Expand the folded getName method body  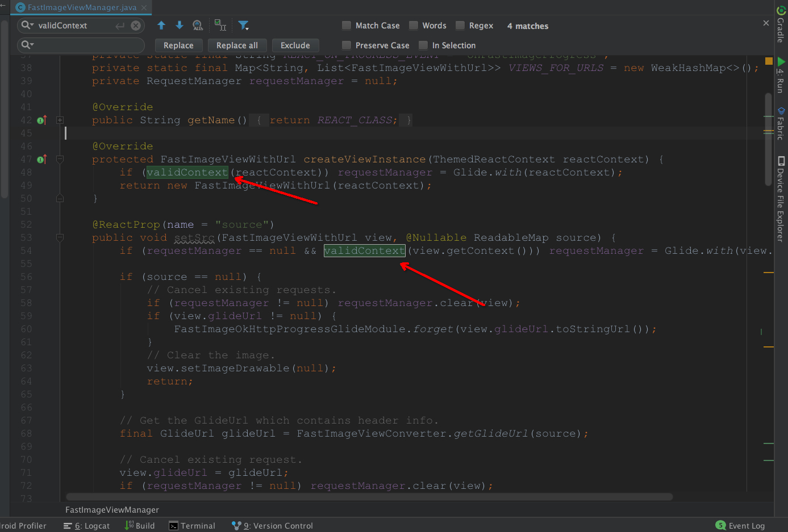60,120
